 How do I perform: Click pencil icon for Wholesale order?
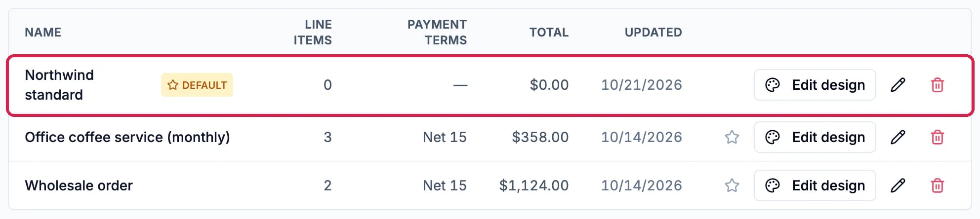pyautogui.click(x=898, y=185)
